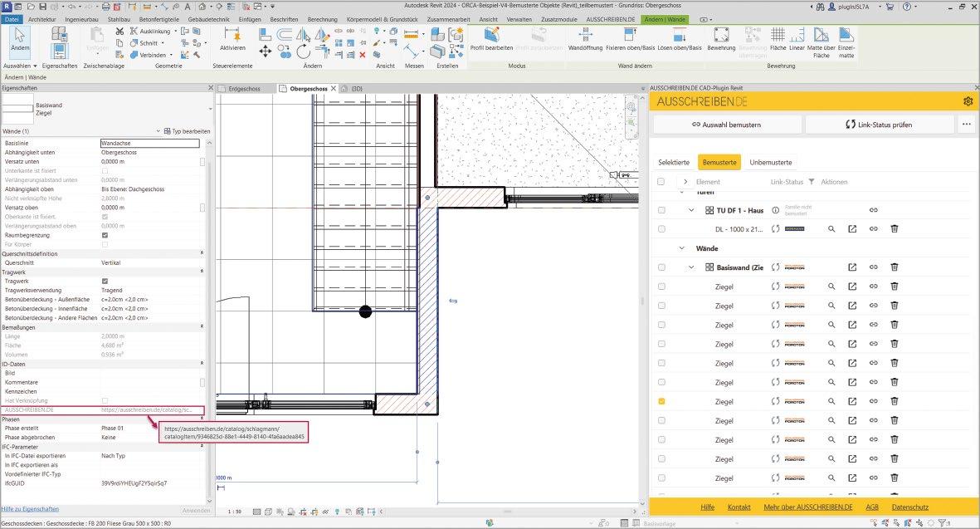
Task: Click the 1 : 50 view scale
Action: [x=234, y=512]
